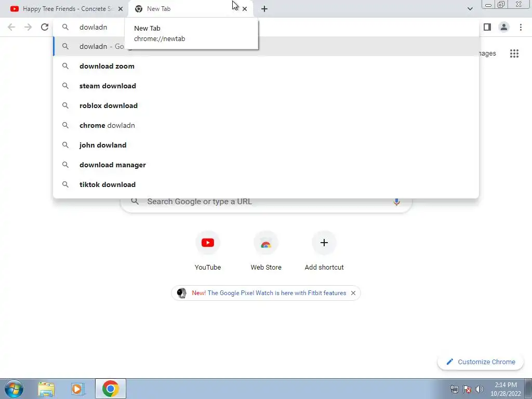Reload the page with the refresh icon

(x=45, y=27)
